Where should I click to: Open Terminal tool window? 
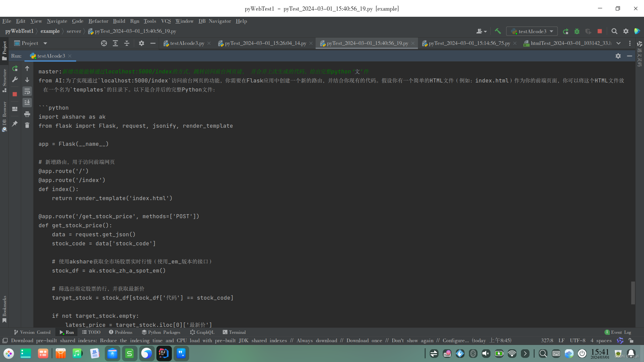pos(234,332)
